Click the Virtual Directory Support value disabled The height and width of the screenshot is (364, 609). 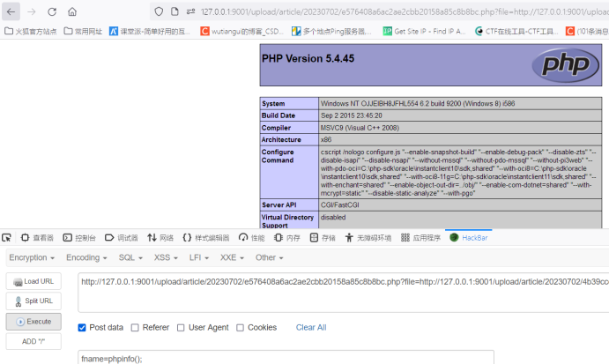pos(333,217)
